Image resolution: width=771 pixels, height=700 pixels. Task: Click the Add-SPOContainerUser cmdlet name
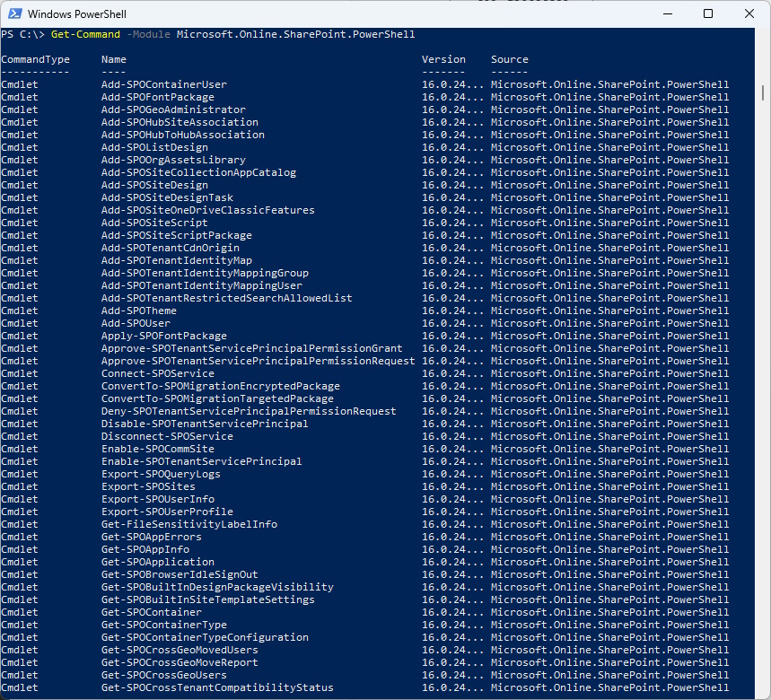(163, 84)
